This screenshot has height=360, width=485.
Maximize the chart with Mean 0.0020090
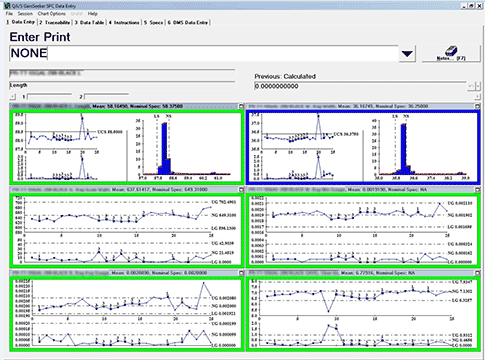click(241, 273)
